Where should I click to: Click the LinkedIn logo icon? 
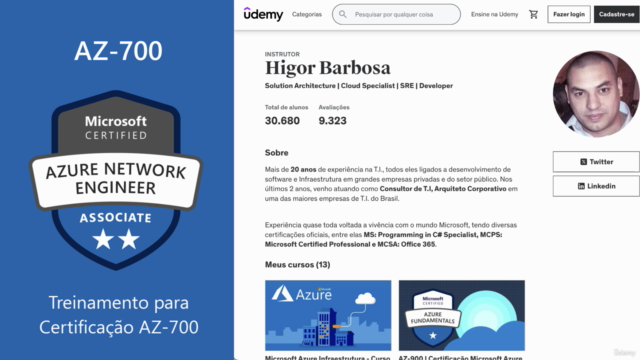tap(581, 186)
